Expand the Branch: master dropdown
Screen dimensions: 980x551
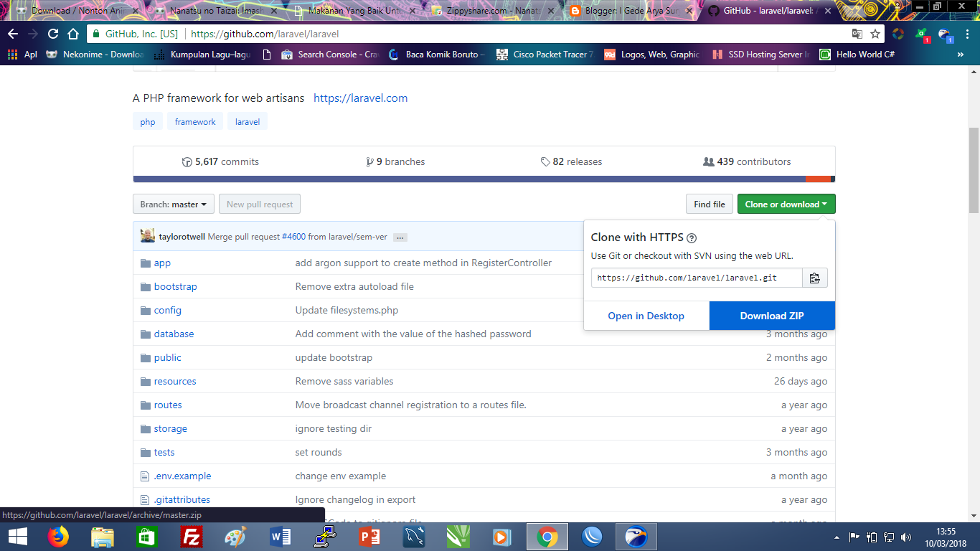[x=174, y=204]
